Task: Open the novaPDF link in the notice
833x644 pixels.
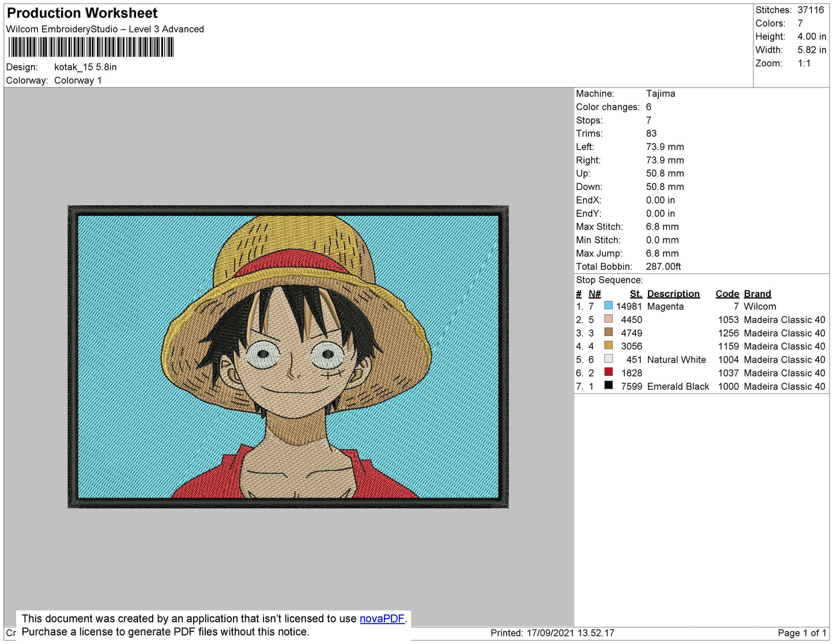Action: pyautogui.click(x=382, y=619)
